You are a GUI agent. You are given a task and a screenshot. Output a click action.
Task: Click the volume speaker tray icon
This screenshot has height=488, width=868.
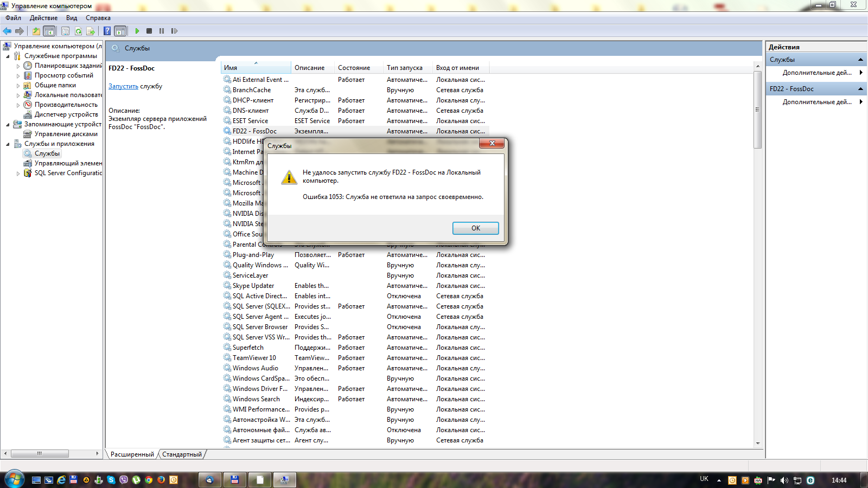pyautogui.click(x=784, y=480)
